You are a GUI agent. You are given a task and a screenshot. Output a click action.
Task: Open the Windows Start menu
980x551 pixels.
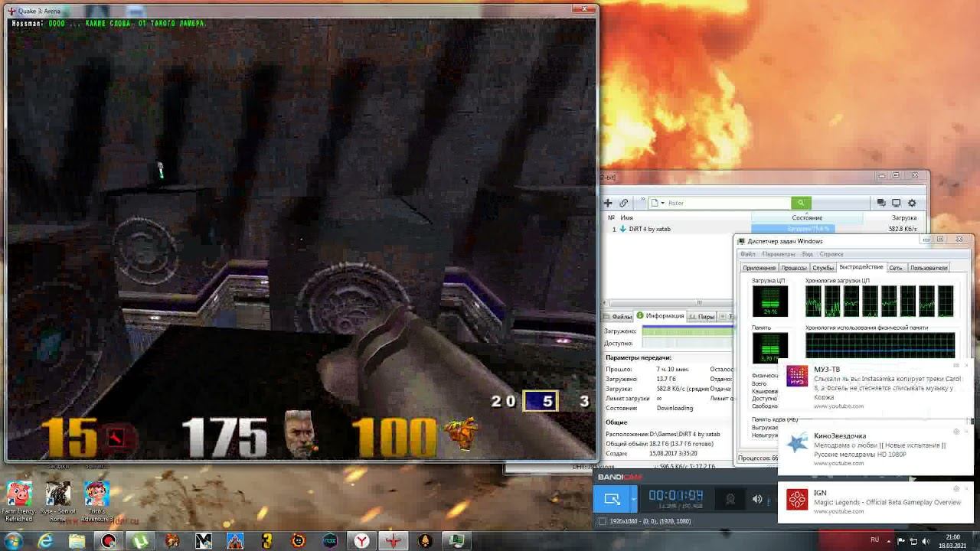13,540
